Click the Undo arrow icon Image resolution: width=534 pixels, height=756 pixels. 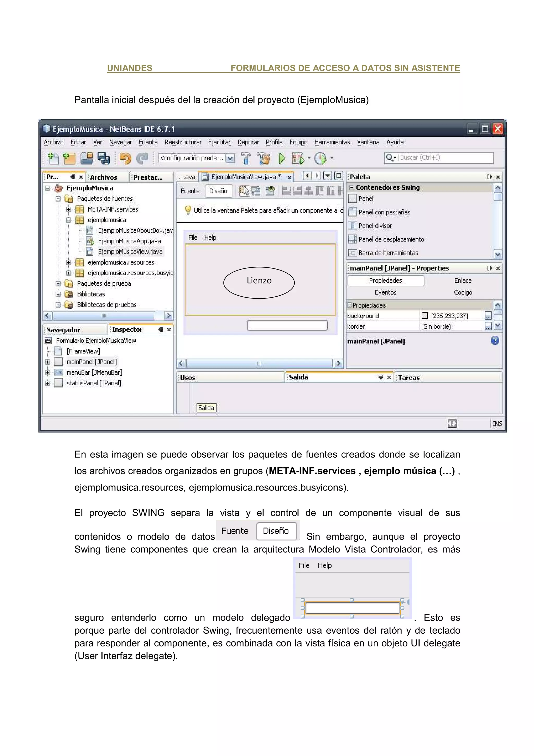click(125, 158)
